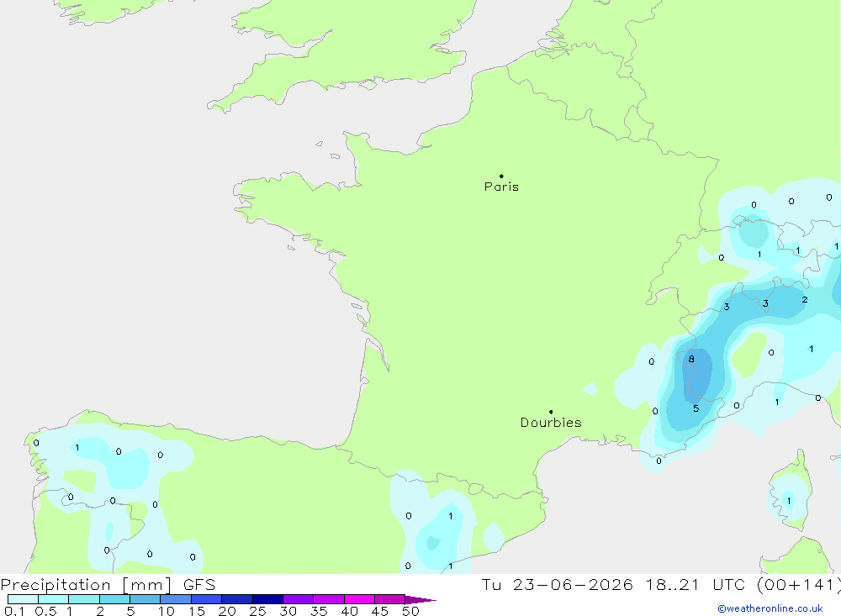Viewport: 841px width, 616px height.
Task: Click the '45' legend scale label
Action: pos(380,611)
